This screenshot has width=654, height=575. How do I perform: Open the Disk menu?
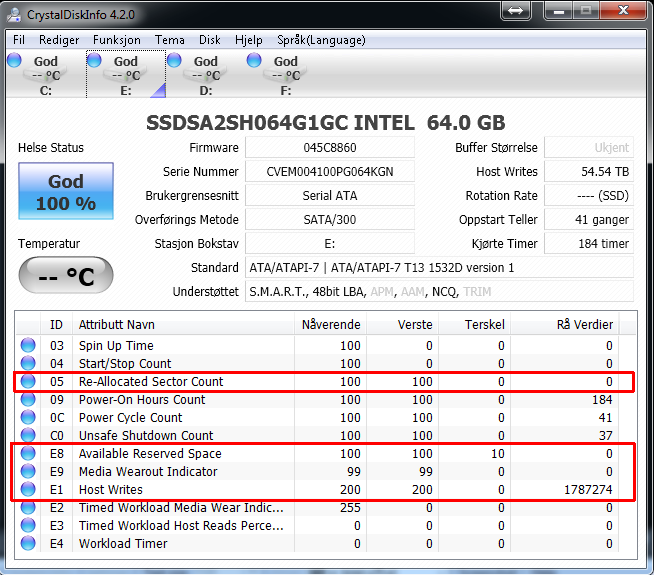tap(209, 40)
